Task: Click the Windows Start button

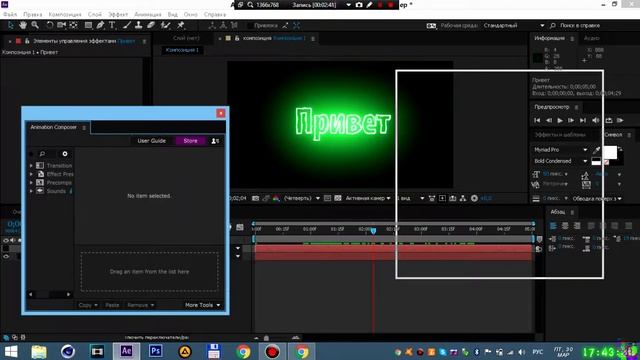Action: tap(11, 351)
